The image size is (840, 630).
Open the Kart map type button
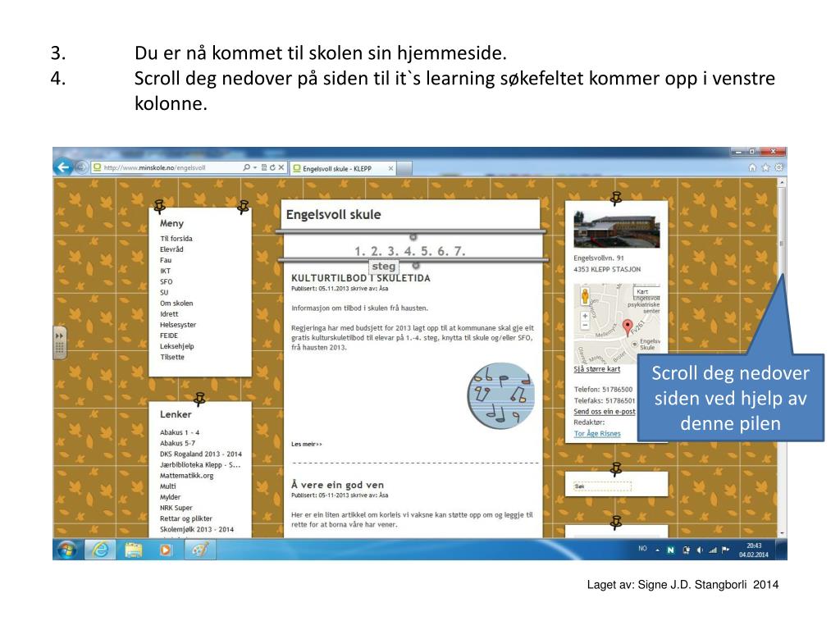coord(646,291)
